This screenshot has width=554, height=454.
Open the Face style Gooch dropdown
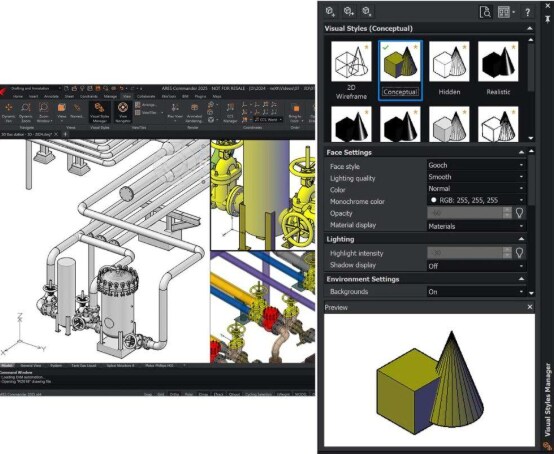coord(476,165)
